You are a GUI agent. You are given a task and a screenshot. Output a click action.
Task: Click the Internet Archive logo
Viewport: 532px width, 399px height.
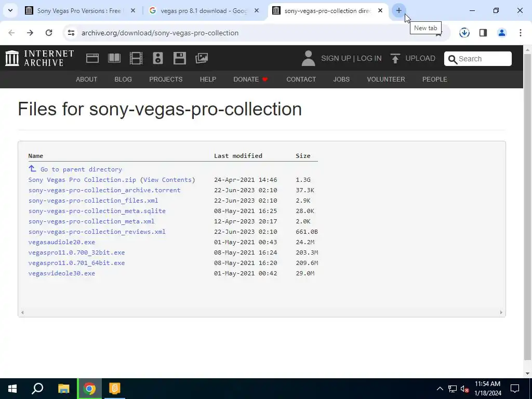coord(39,58)
